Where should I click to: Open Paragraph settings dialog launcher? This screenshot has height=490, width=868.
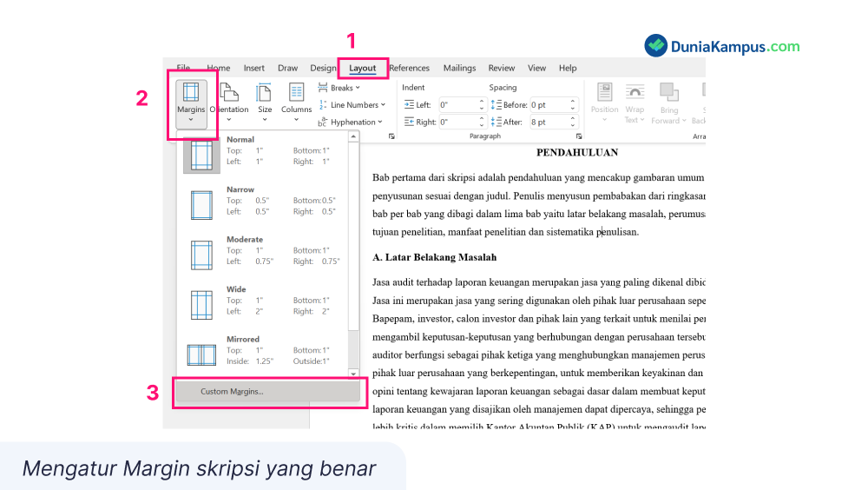click(579, 136)
